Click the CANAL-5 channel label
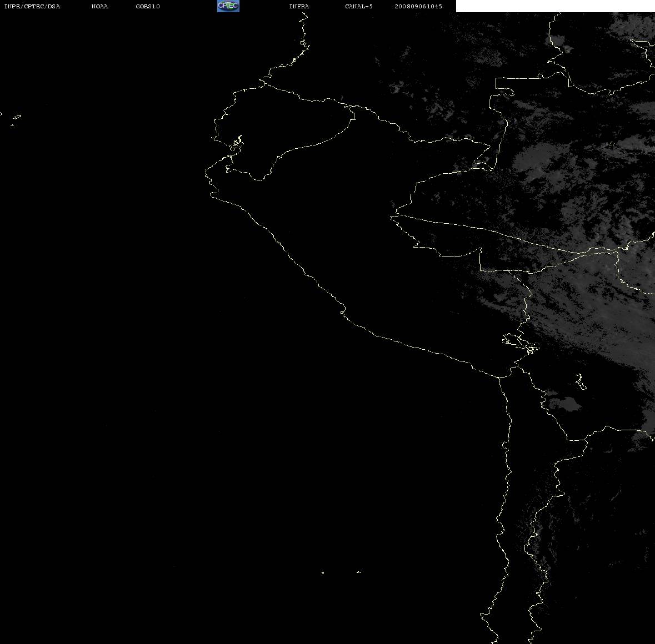This screenshot has height=644, width=655. click(x=359, y=6)
